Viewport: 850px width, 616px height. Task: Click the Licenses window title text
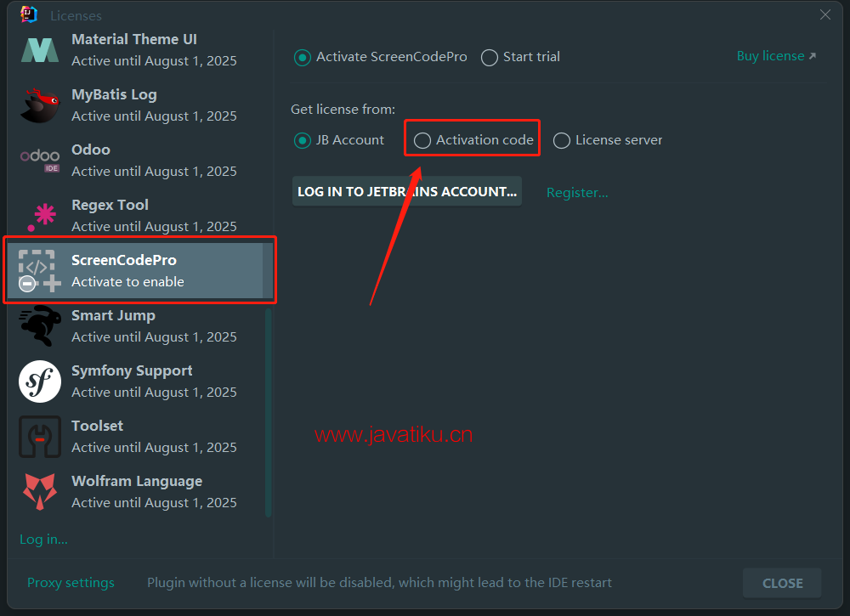click(x=76, y=15)
